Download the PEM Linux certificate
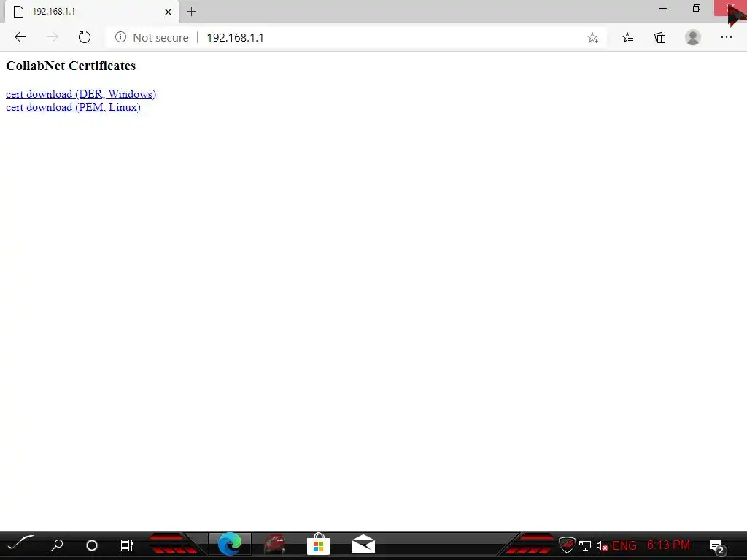The width and height of the screenshot is (747, 560). click(73, 107)
